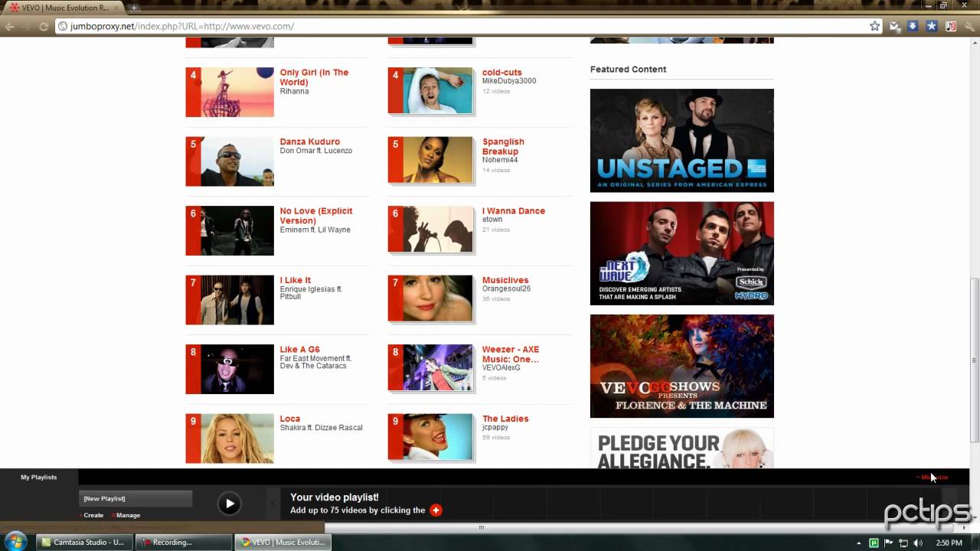Click the VEVO Chrome taskbar button
This screenshot has width=980, height=551.
282,542
